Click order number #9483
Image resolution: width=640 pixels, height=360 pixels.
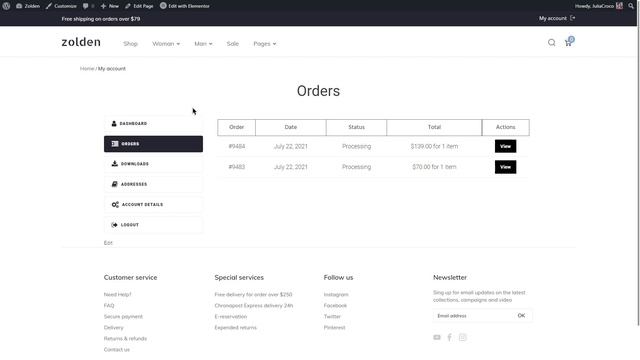(x=237, y=167)
